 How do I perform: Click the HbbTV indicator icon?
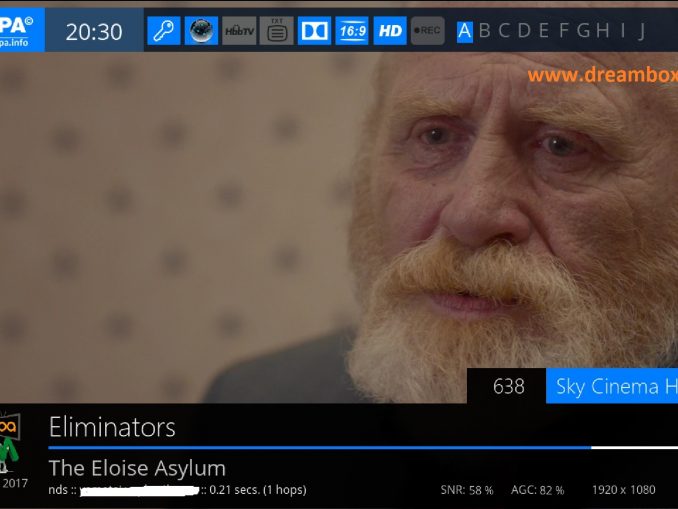click(x=239, y=31)
